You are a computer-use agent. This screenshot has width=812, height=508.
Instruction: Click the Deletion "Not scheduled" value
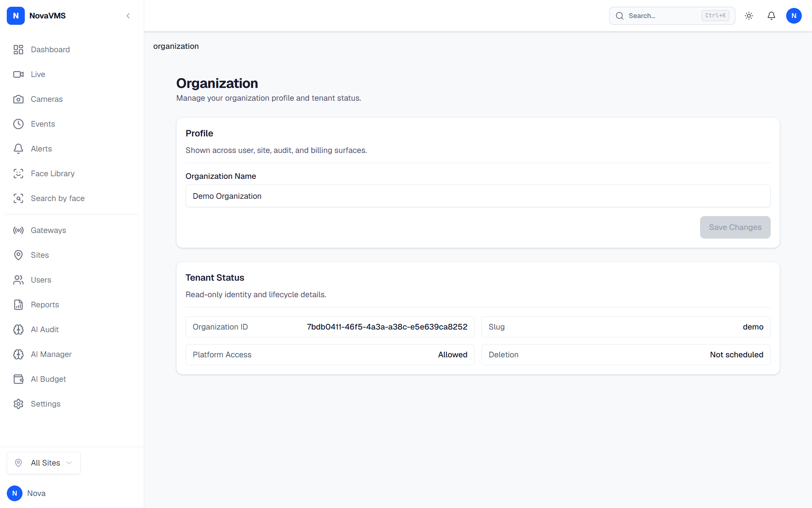click(737, 355)
